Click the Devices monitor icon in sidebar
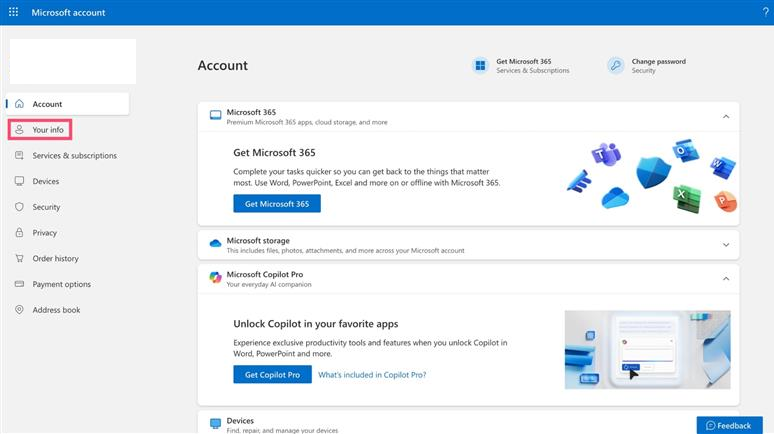This screenshot has height=434, width=774. tap(19, 181)
